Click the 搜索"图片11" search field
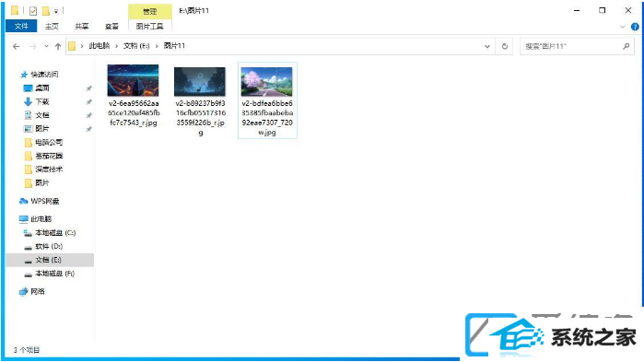The height and width of the screenshot is (362, 644). click(x=572, y=46)
